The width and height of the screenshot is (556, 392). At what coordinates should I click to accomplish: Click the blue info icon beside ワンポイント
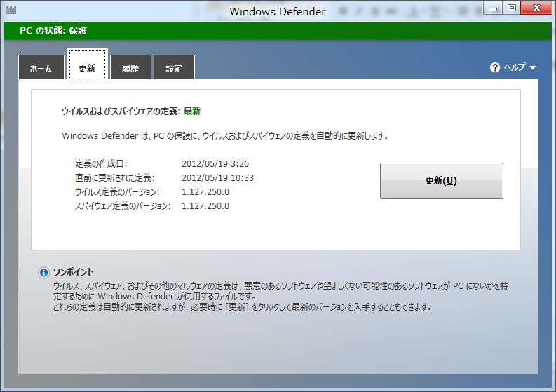[44, 273]
